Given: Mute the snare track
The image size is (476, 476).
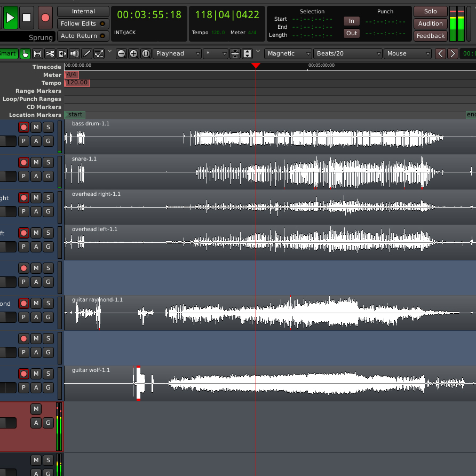Looking at the screenshot, I should [36, 162].
